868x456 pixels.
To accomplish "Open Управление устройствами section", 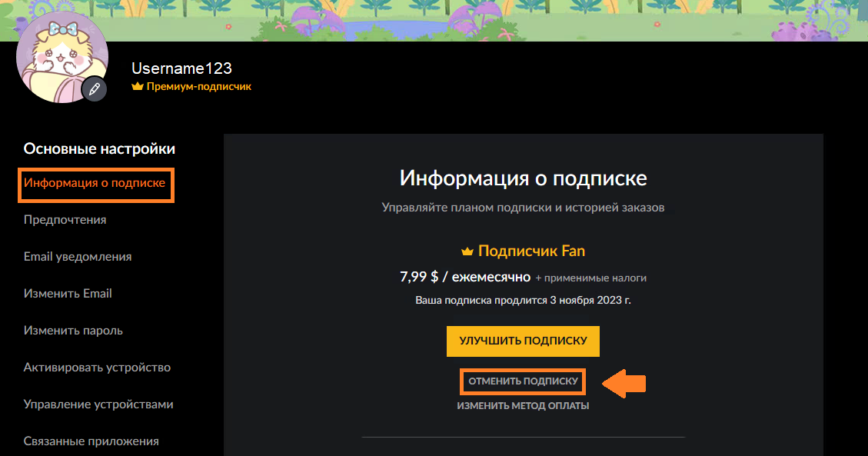I will [98, 404].
